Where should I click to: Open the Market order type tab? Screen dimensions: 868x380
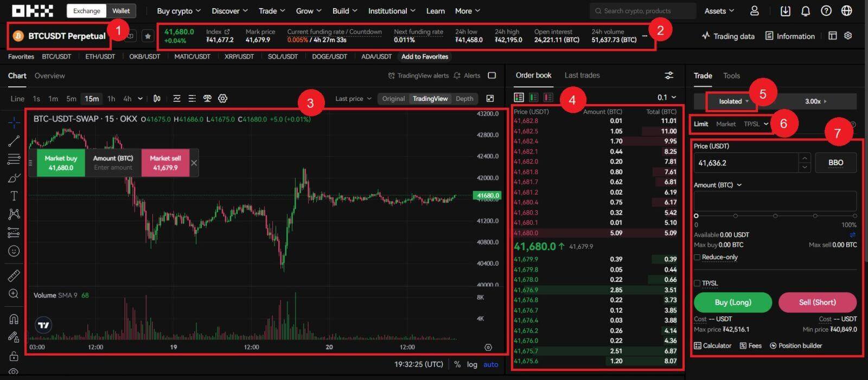pyautogui.click(x=725, y=124)
